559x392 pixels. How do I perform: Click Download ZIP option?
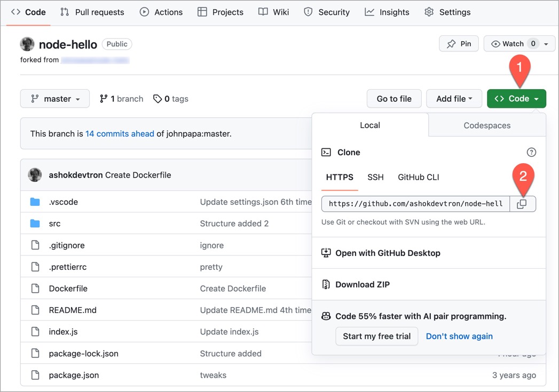click(x=362, y=284)
